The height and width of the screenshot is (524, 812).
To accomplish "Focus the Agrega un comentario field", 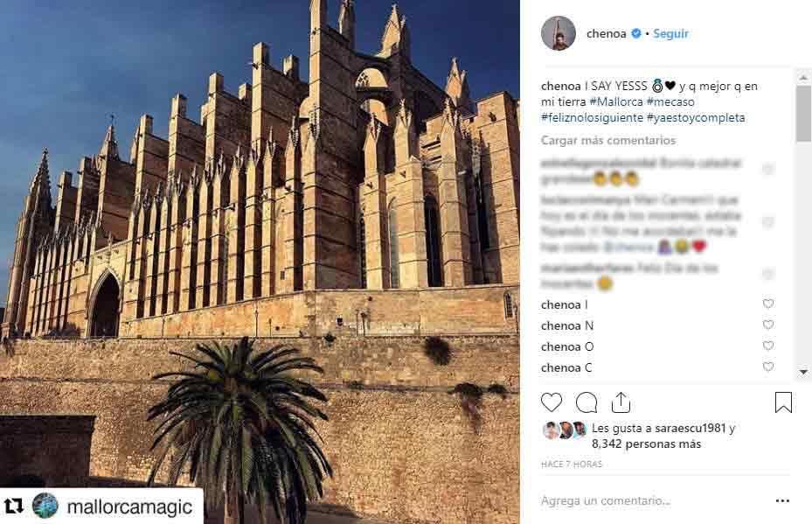I will [653, 500].
